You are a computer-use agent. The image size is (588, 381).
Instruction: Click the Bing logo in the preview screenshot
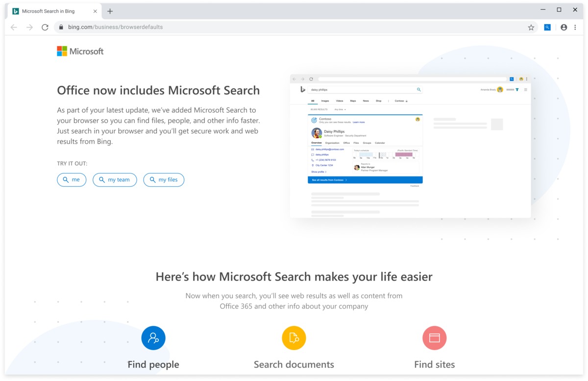coord(302,89)
